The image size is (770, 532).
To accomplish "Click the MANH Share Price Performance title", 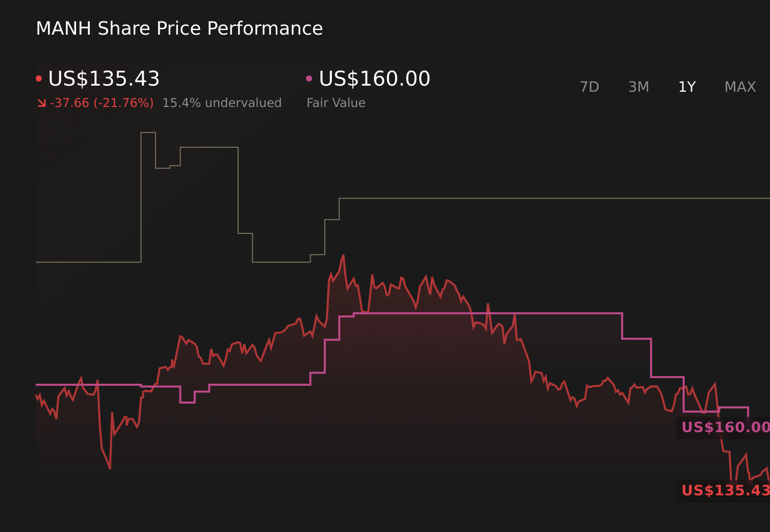I will point(179,29).
